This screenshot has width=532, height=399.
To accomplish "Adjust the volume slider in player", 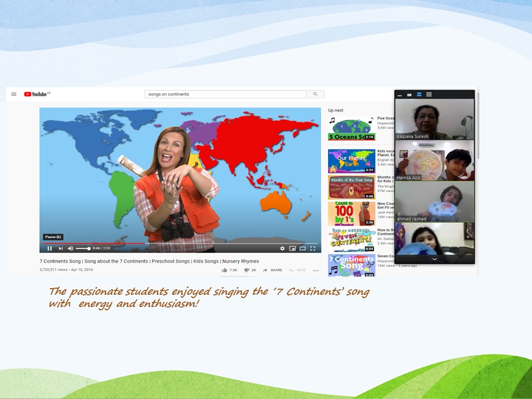I will click(83, 248).
